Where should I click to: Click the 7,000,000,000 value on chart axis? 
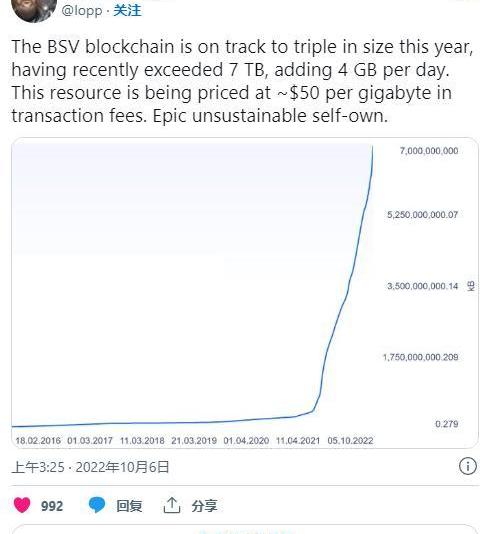(x=429, y=151)
